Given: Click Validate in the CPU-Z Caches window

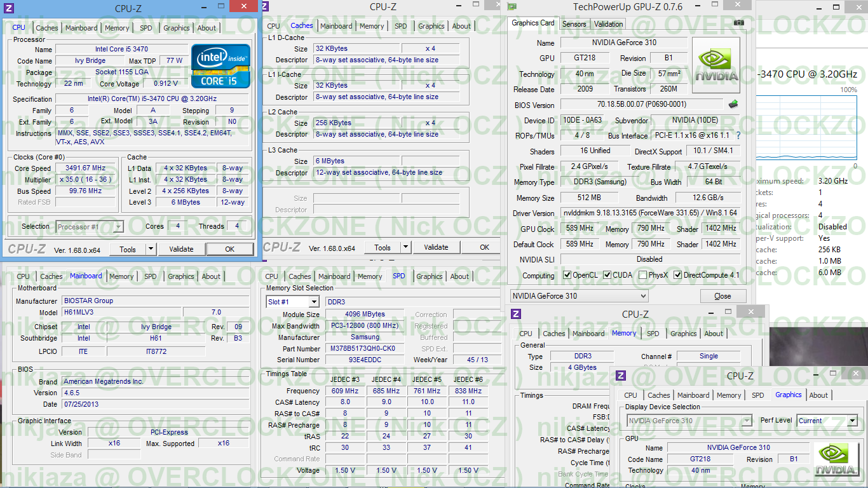Looking at the screenshot, I should [436, 248].
